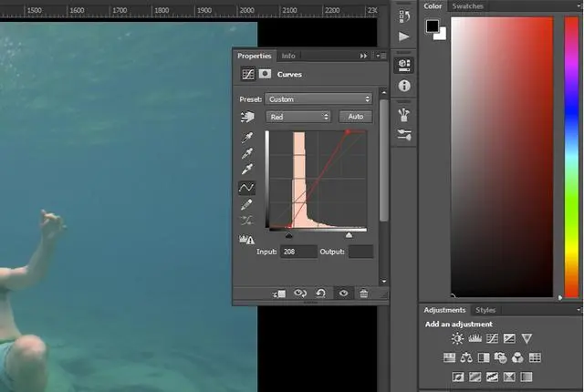Add Color Lookup adjustment
Image resolution: width=584 pixels, height=392 pixels.
535,357
